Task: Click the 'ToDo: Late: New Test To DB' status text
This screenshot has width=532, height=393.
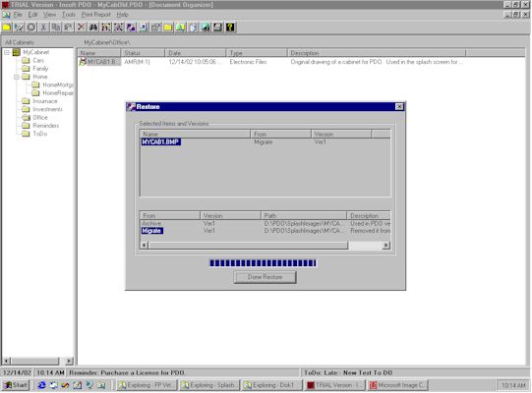Action: [x=348, y=372]
